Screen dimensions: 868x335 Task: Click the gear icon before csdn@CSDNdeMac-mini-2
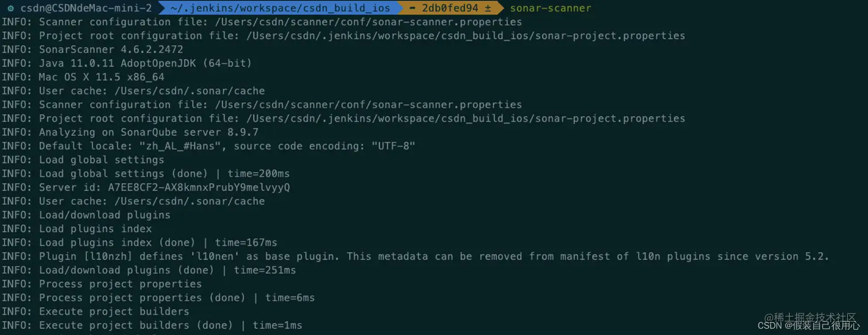[x=10, y=9]
